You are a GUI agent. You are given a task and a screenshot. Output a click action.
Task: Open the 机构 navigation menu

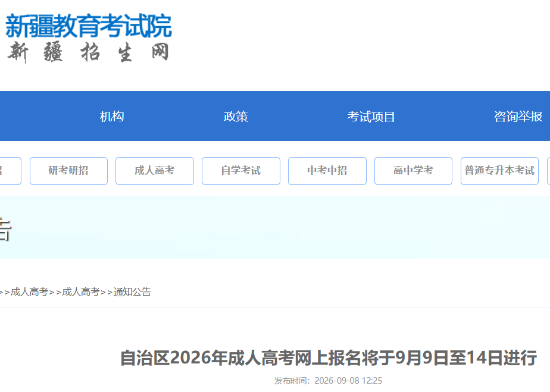tap(112, 117)
